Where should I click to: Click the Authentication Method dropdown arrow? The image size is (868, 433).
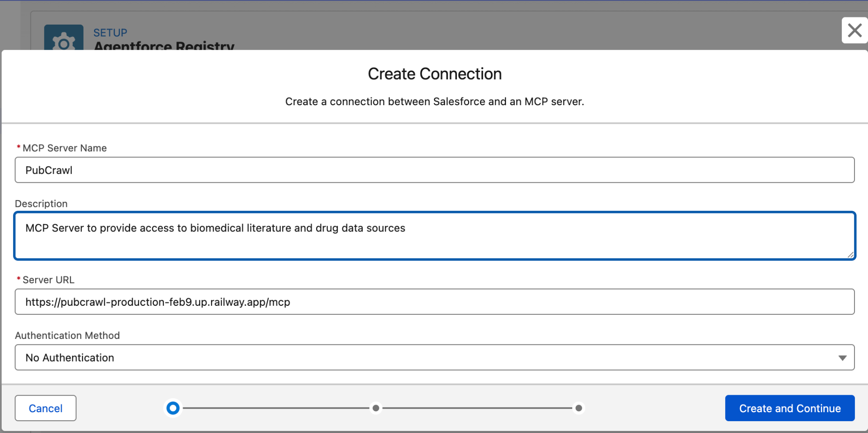point(842,358)
